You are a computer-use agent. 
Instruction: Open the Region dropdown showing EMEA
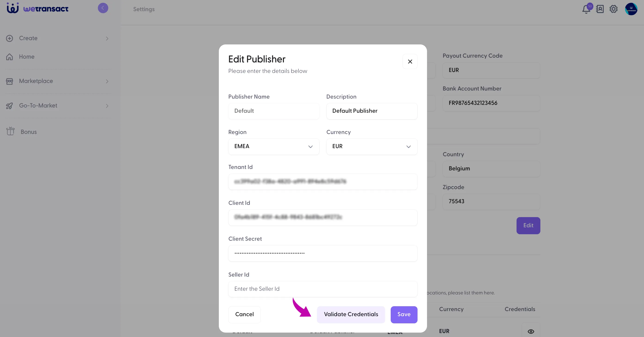[x=274, y=146]
